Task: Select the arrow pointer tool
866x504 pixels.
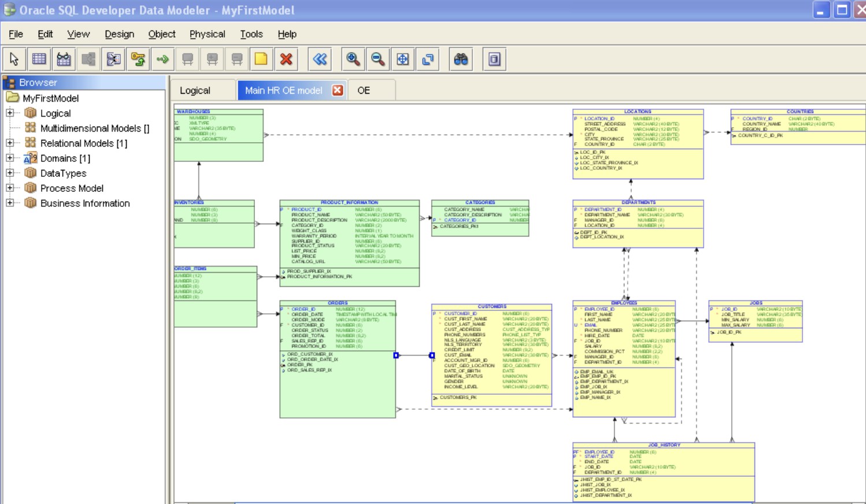Action: tap(14, 59)
